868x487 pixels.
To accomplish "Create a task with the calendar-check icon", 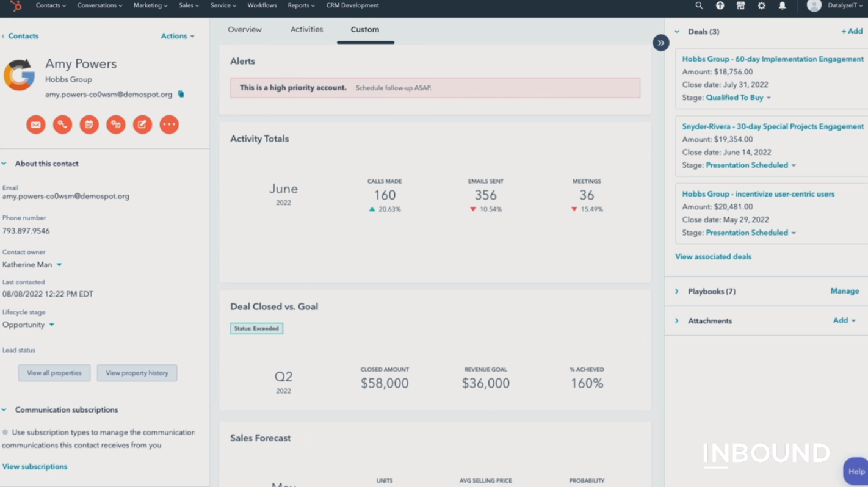I will click(89, 124).
